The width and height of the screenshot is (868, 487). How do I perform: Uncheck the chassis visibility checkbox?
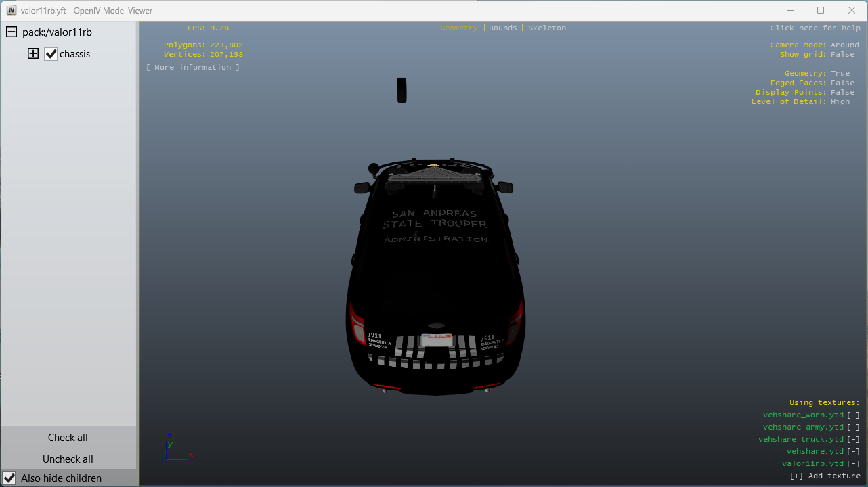tap(51, 54)
